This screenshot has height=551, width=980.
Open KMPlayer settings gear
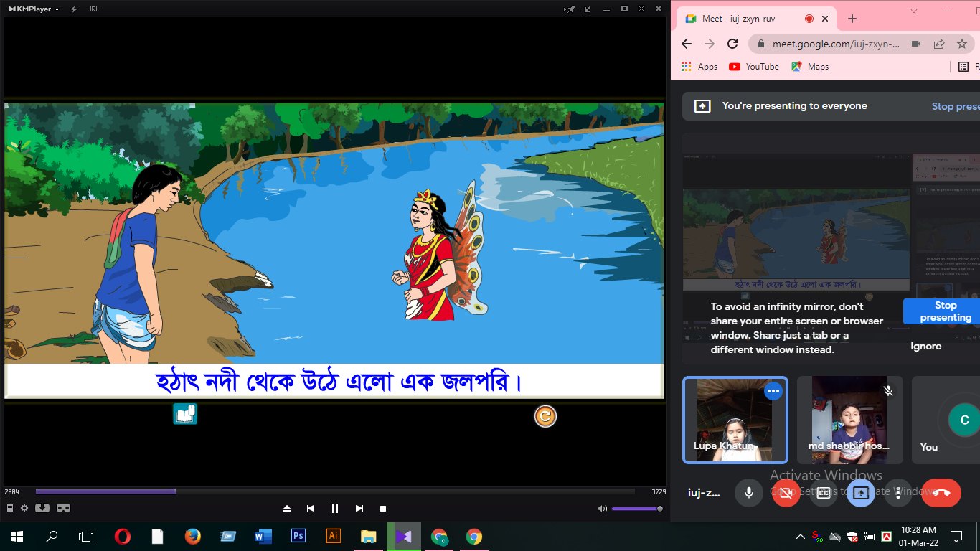[x=24, y=508]
